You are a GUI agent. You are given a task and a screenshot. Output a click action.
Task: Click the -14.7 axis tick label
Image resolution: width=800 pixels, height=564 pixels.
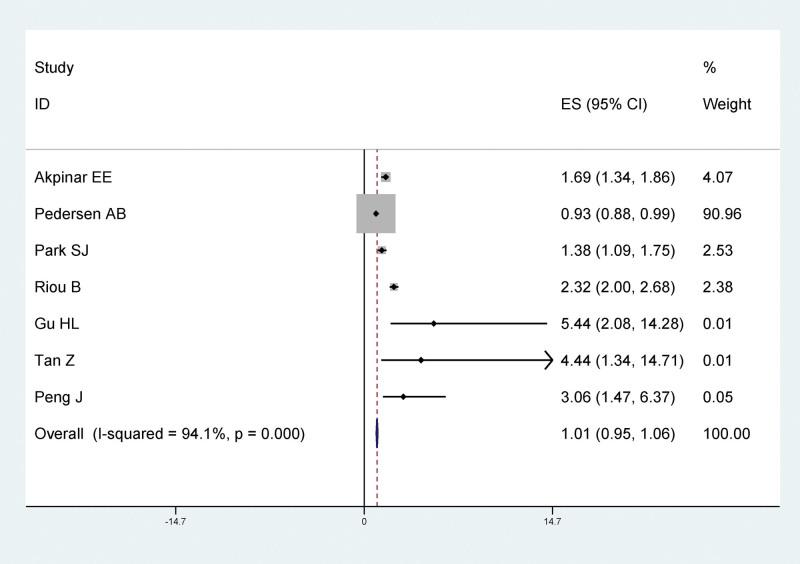(x=176, y=522)
